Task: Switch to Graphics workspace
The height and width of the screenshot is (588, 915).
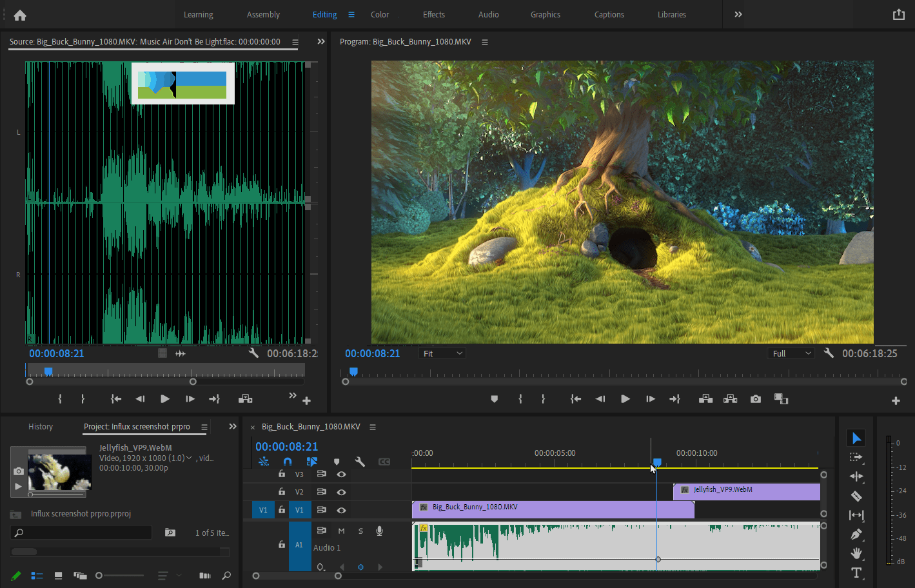Action: tap(546, 14)
